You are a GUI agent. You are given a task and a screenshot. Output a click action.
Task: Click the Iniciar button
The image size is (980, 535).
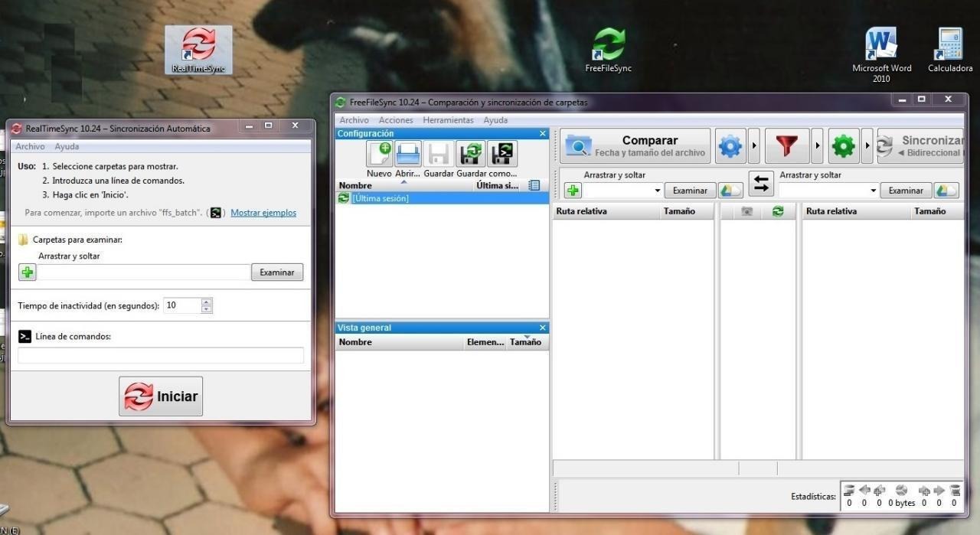tap(161, 396)
